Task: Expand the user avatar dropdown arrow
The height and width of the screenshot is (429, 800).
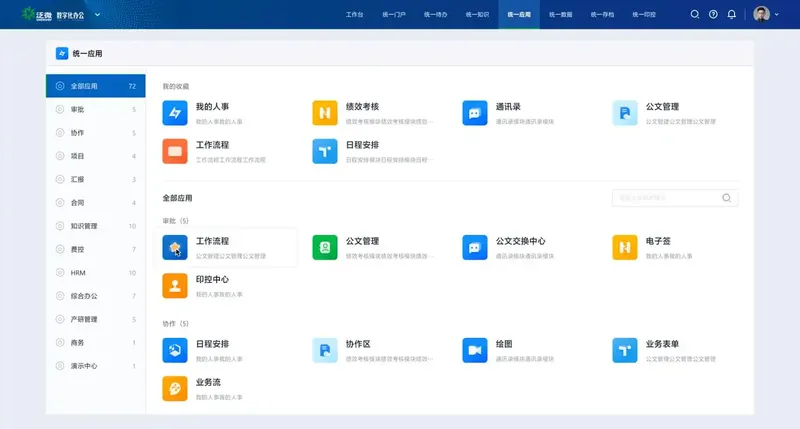Action: pyautogui.click(x=777, y=15)
